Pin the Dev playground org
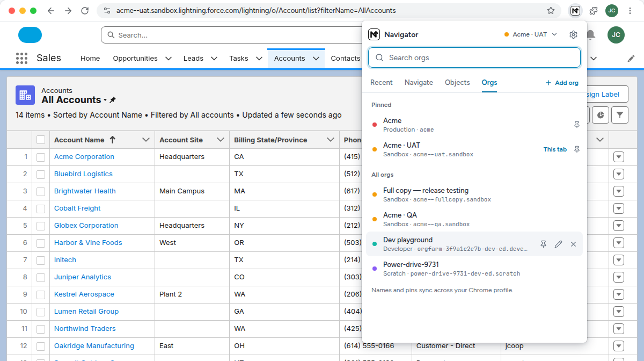Screen dimensions: 644x361 pos(543,244)
